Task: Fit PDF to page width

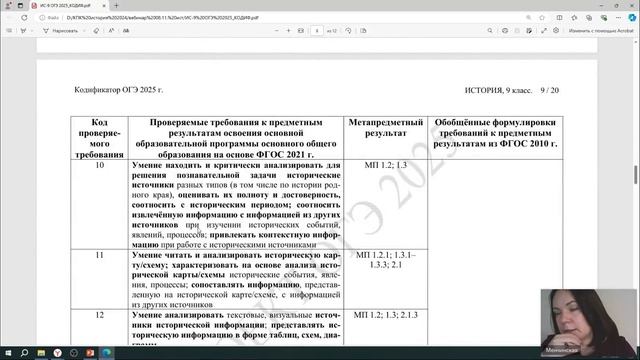Action: click(301, 31)
